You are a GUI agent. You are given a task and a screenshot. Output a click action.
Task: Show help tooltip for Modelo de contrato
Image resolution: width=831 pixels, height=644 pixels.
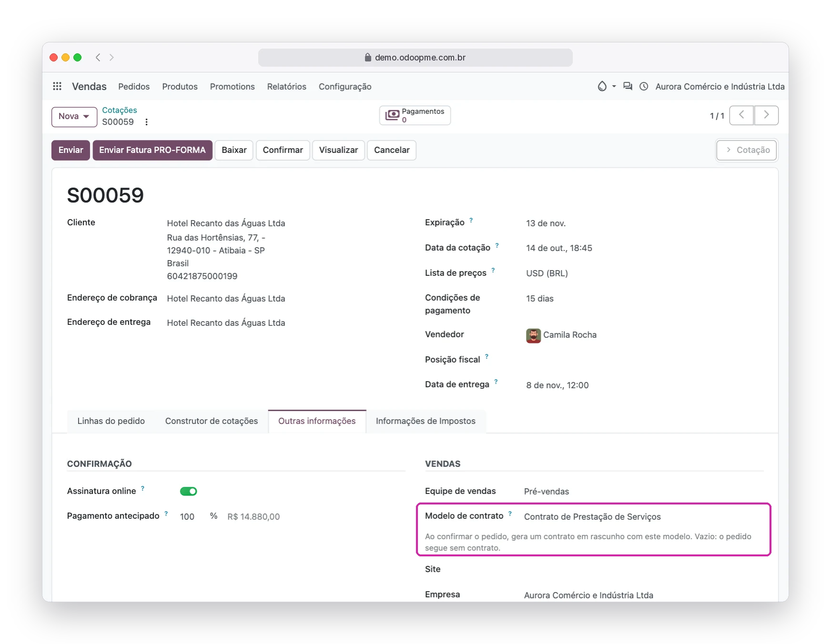[x=510, y=513]
